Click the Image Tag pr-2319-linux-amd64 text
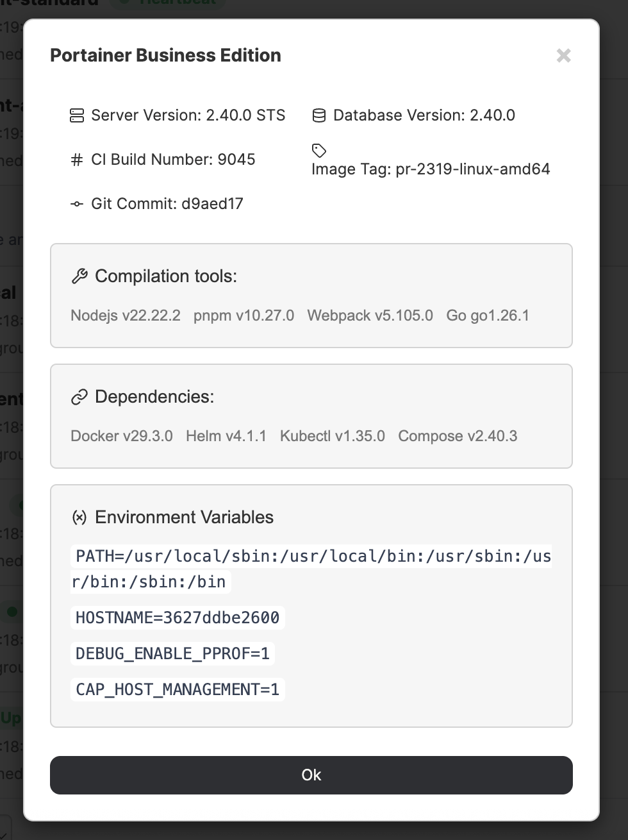628x840 pixels. [x=431, y=169]
